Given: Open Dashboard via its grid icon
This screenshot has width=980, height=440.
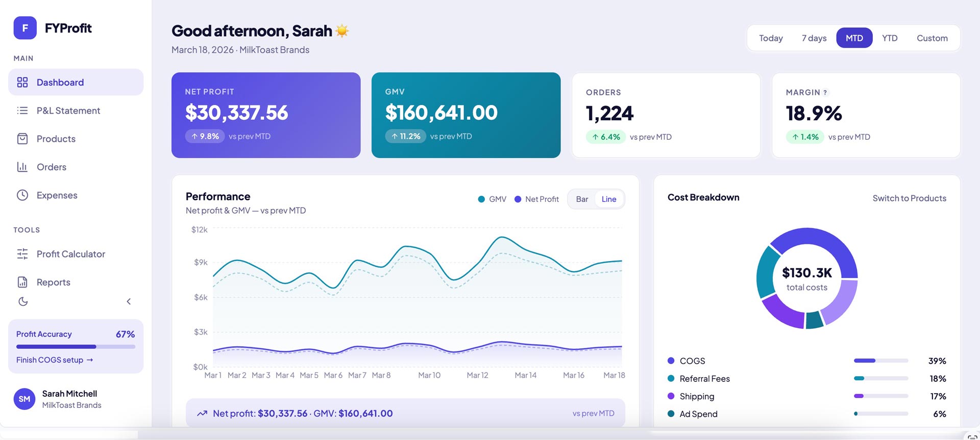Looking at the screenshot, I should coord(22,82).
